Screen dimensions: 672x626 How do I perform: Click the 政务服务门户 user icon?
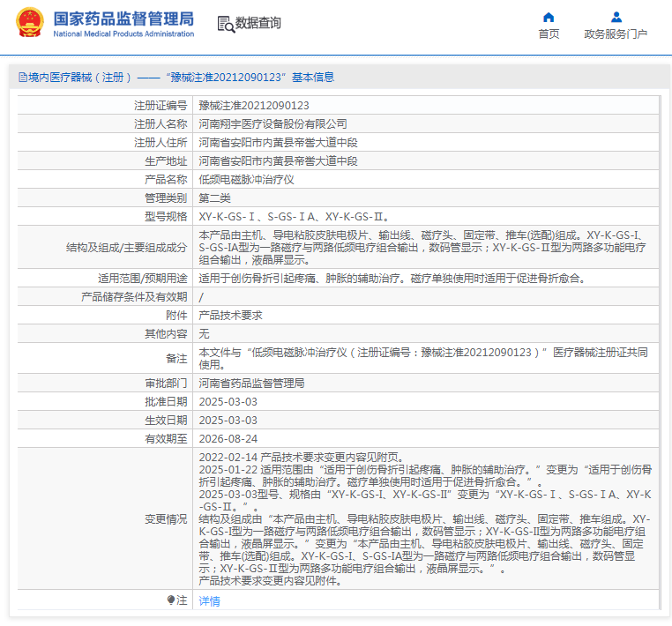click(x=616, y=17)
